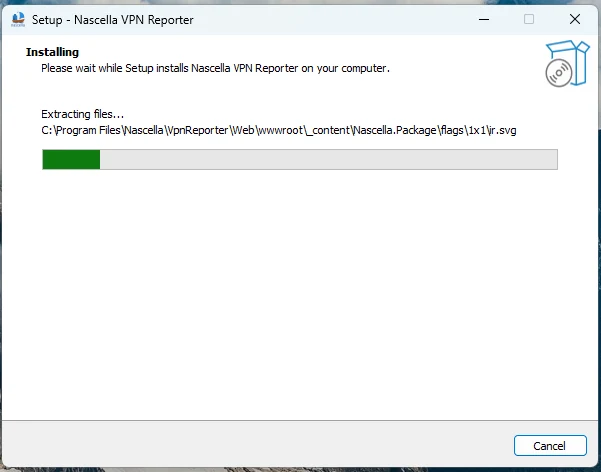Click the installer box and disc icon

[567, 64]
